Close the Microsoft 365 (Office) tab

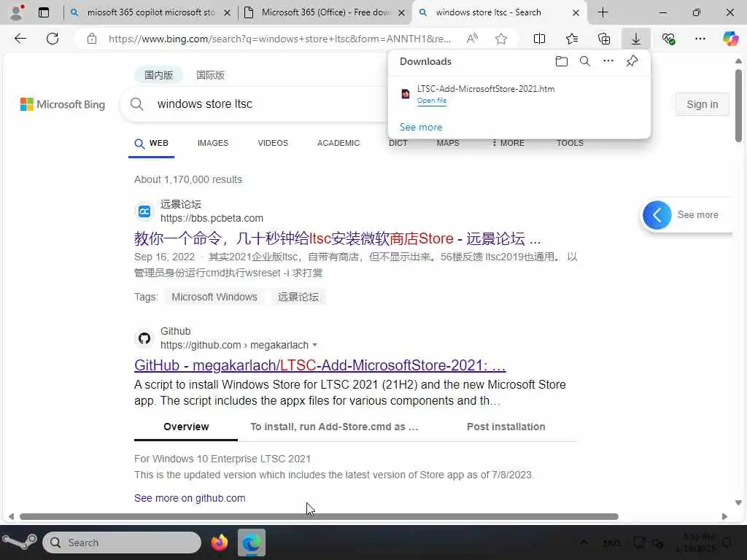click(x=402, y=13)
